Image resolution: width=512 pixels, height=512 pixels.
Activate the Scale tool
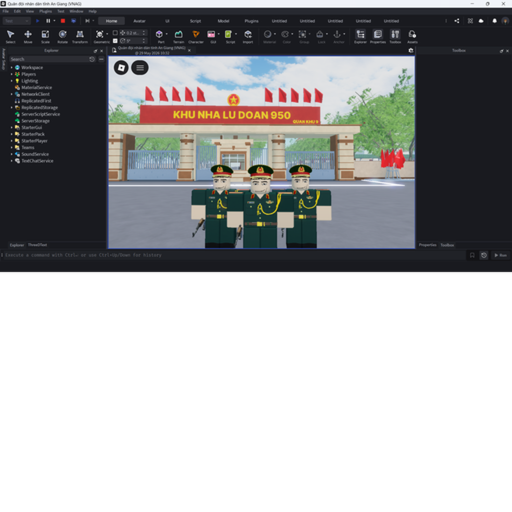[x=45, y=36]
